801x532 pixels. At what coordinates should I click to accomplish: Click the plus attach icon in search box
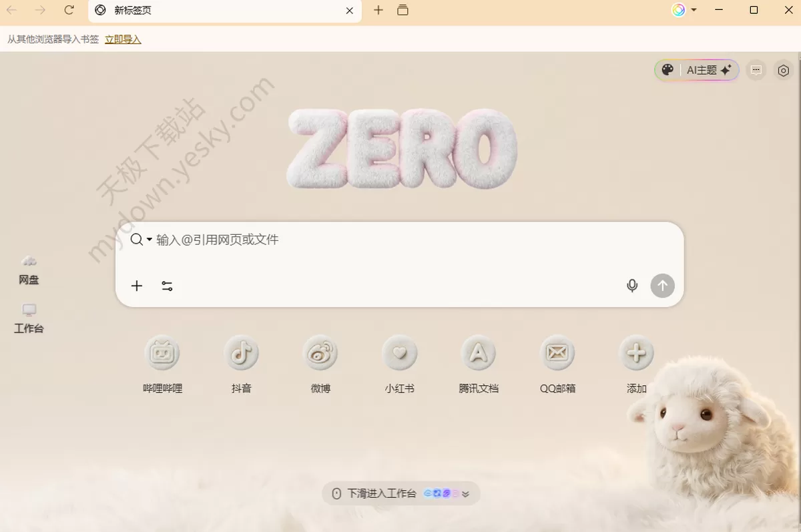coord(137,286)
